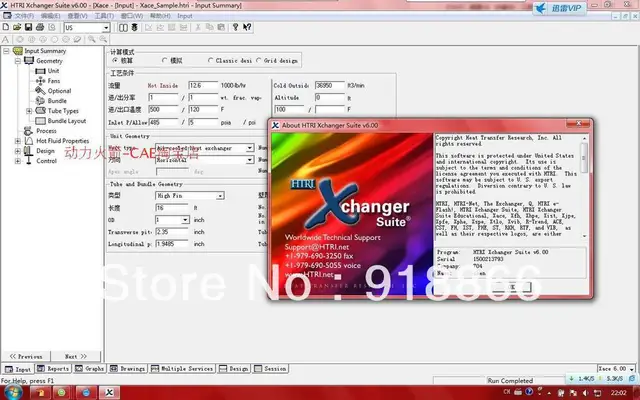Click the New file icon in toolbar
The width and height of the screenshot is (640, 400).
coord(6,27)
